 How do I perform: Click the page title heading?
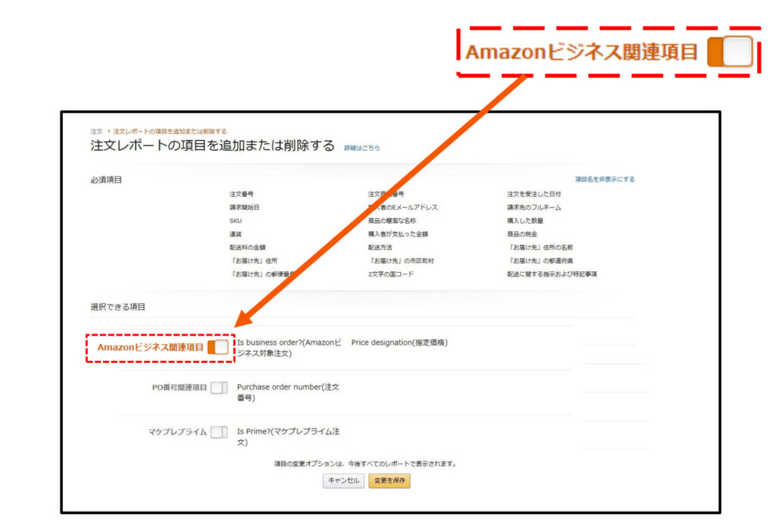(212, 146)
